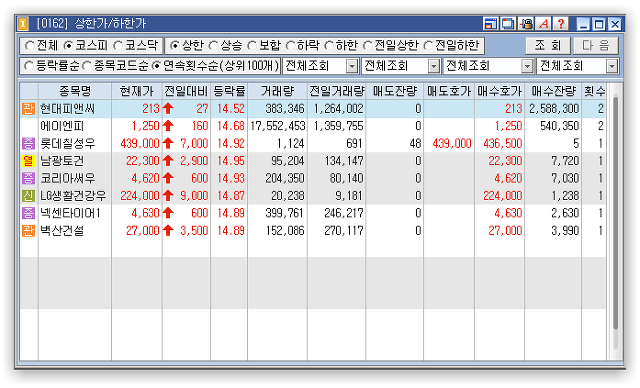The height and width of the screenshot is (388, 640).
Task: Click the 관 badge beside 현대피앤씨
Action: (x=28, y=109)
